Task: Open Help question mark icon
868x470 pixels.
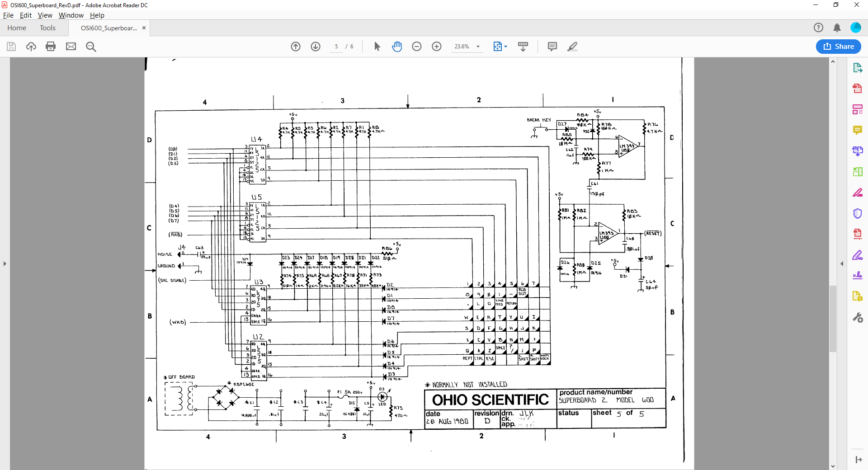Action: point(818,28)
